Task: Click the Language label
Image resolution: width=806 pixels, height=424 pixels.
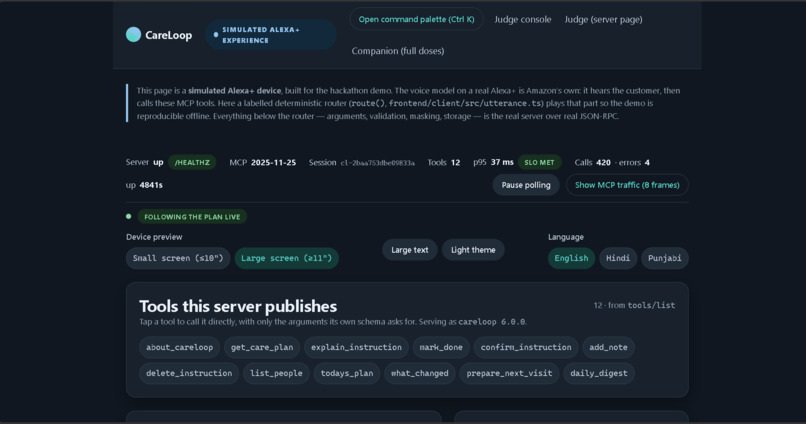Action: pos(566,237)
